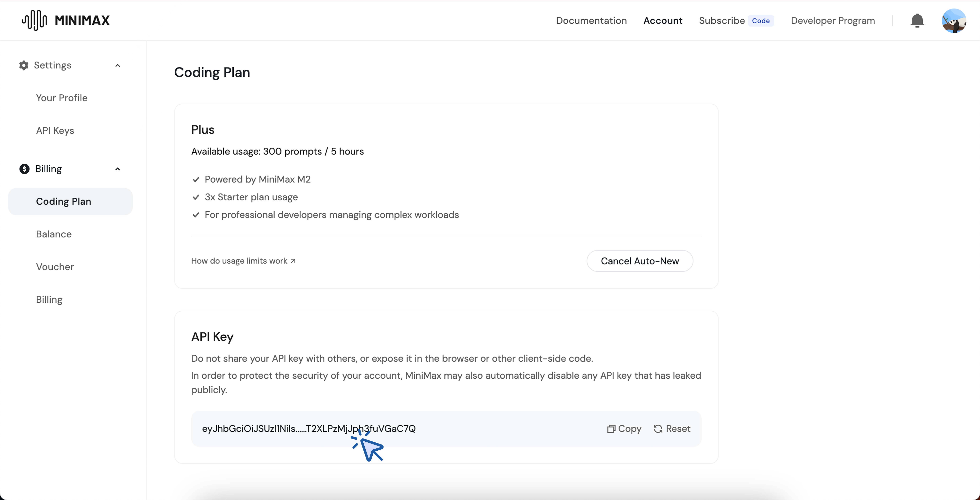The height and width of the screenshot is (500, 980).
Task: Open Developer Program page
Action: 833,21
